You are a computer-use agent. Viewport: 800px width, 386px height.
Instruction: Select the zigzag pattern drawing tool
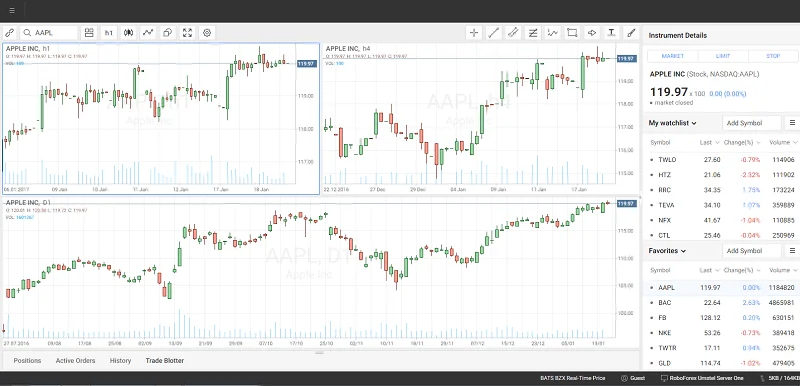click(553, 33)
